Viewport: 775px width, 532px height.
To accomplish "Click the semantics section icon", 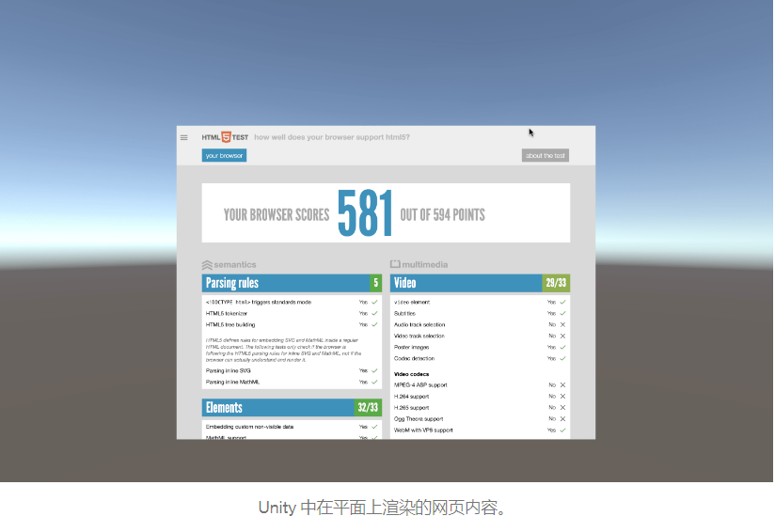I will 207,265.
